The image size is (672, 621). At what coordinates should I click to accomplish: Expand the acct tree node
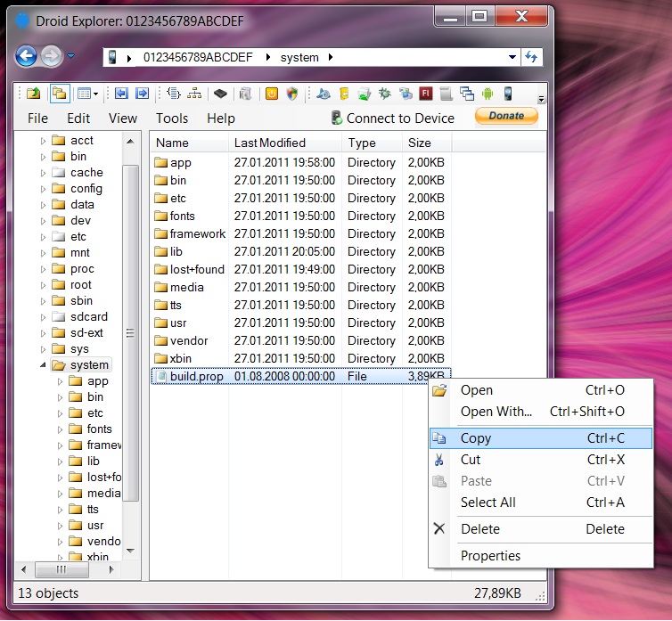43,141
